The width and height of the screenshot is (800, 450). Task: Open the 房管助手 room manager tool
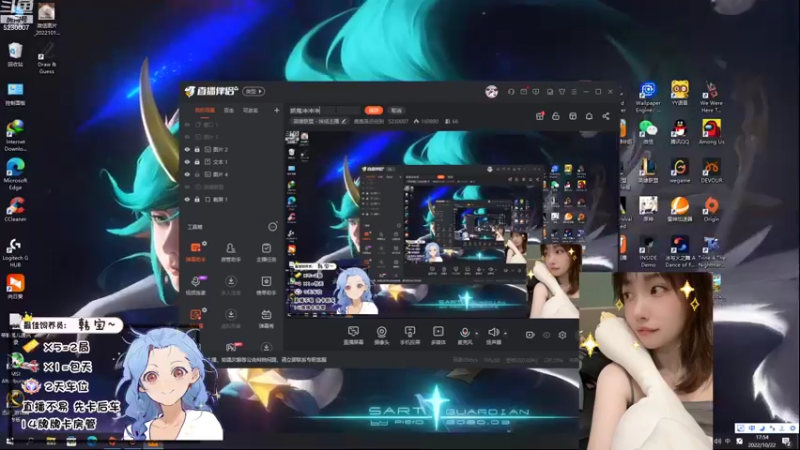(231, 252)
